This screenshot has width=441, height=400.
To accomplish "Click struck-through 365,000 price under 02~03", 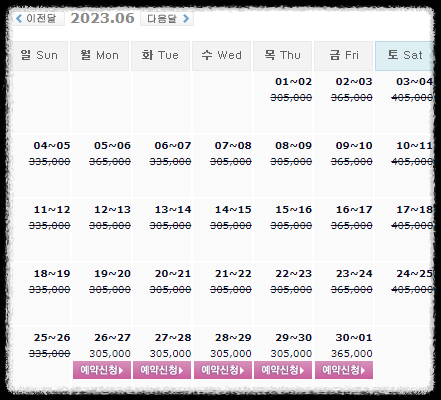I will 352,97.
